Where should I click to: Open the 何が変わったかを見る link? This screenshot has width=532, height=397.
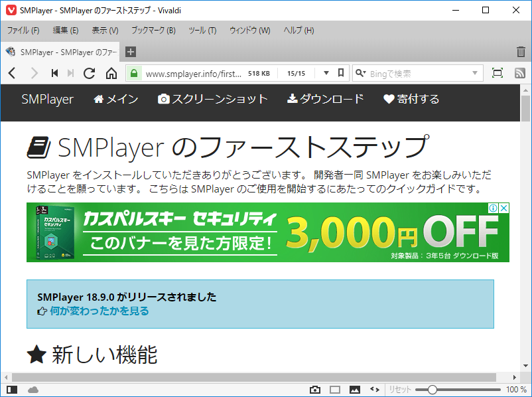click(x=99, y=311)
